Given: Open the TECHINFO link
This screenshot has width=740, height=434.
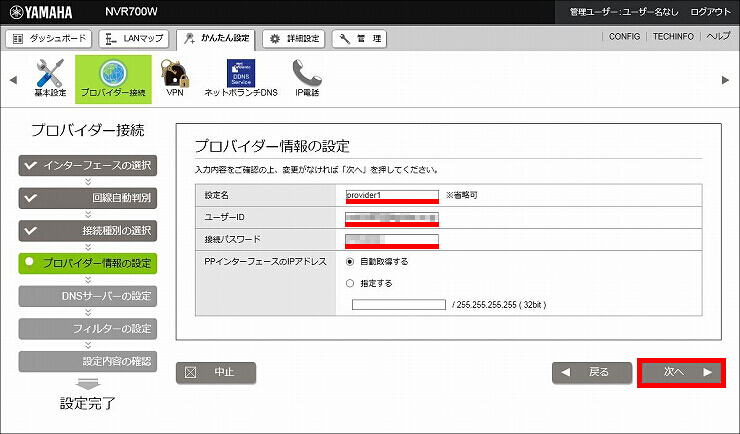Looking at the screenshot, I should point(673,36).
